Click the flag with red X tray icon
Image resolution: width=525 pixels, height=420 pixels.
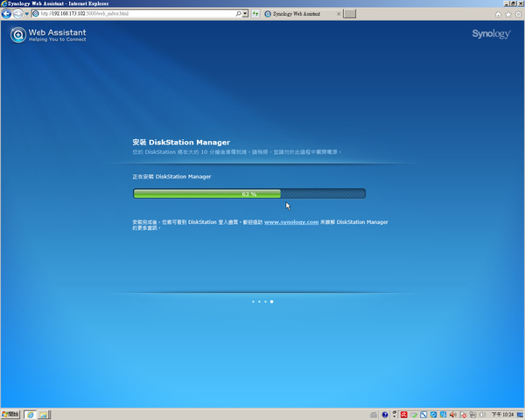463,415
